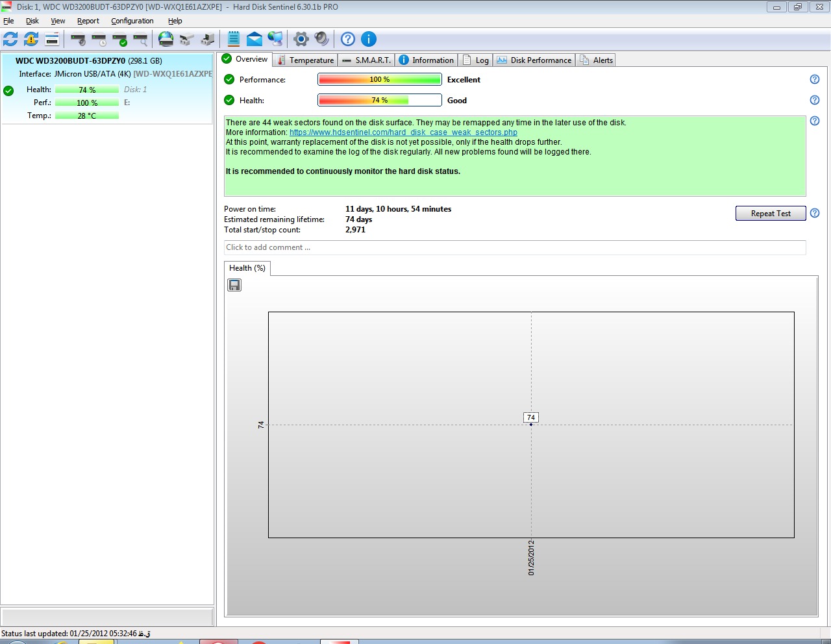Open the hdsentinel weak sectors link
Image resolution: width=831 pixels, height=644 pixels.
[403, 132]
